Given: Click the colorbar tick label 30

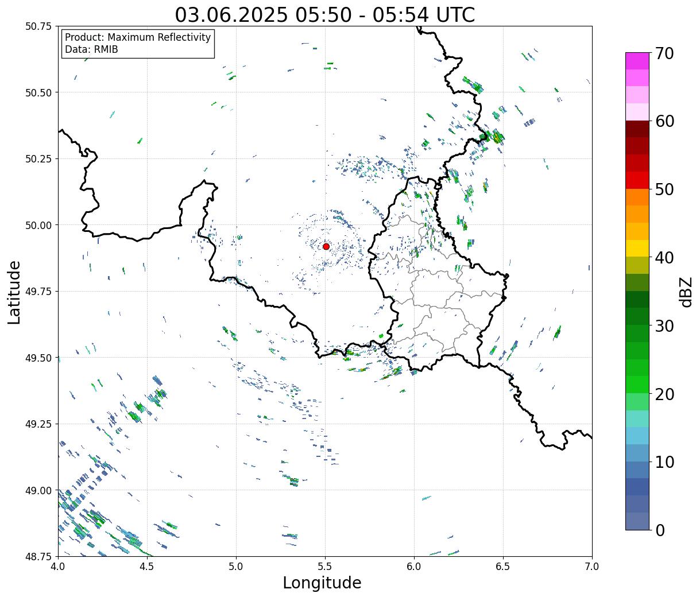Looking at the screenshot, I should pos(664,325).
